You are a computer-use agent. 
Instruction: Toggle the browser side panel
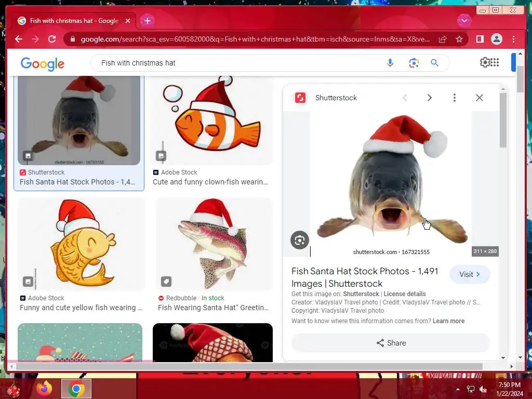coord(480,39)
